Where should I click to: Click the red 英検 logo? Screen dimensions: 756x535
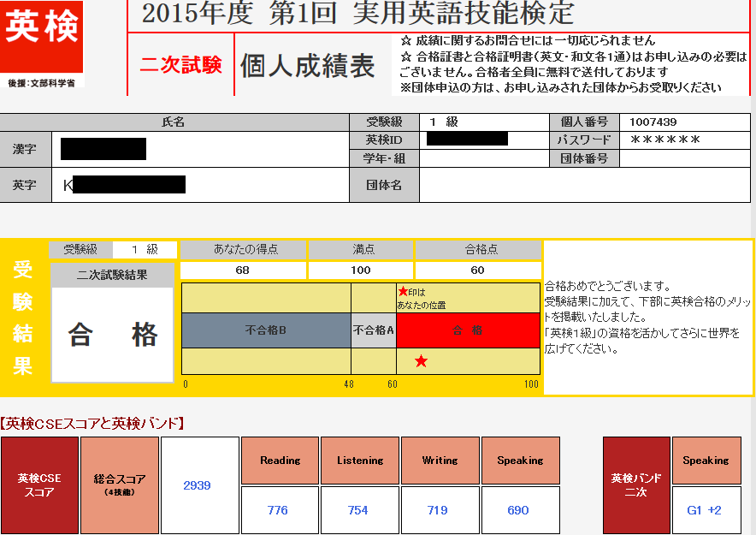tap(41, 37)
